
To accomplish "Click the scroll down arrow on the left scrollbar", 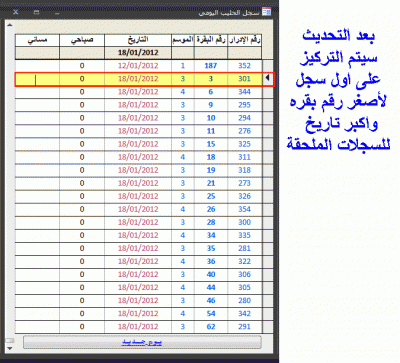I will pyautogui.click(x=10, y=348).
